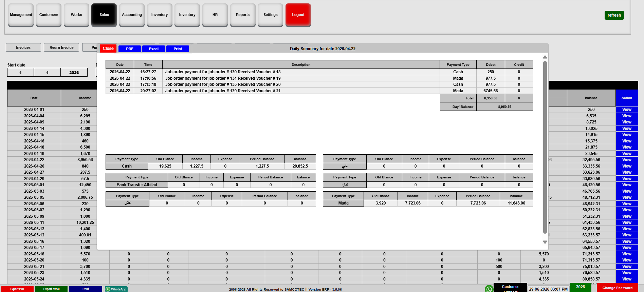Select voucher # 18 description row
This screenshot has width=644, height=292.
pyautogui.click(x=301, y=72)
